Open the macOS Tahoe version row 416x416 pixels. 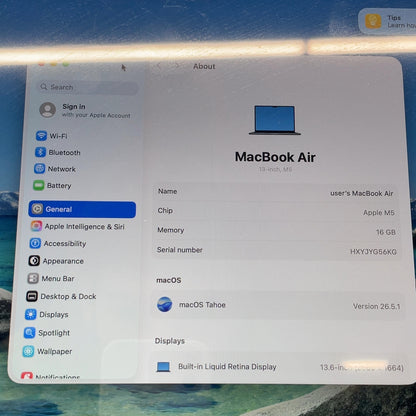click(x=279, y=305)
